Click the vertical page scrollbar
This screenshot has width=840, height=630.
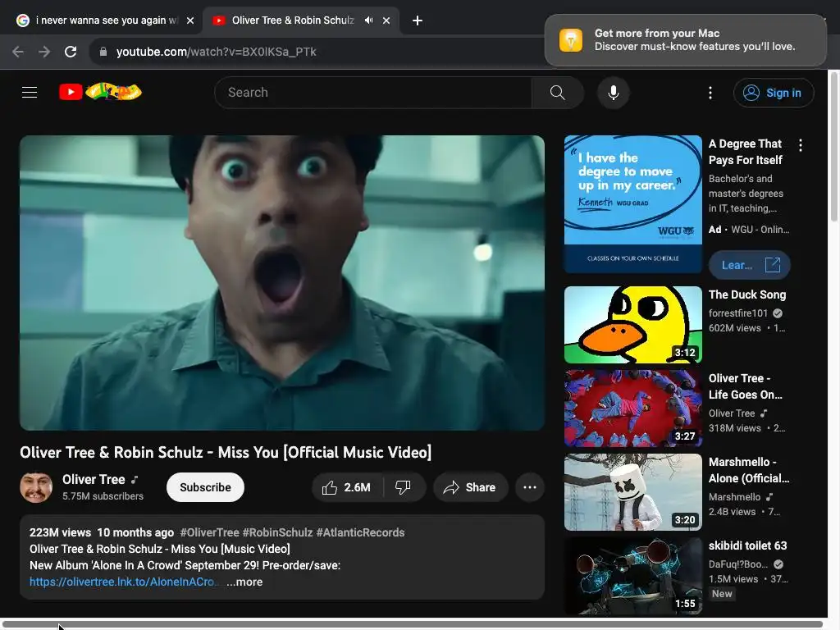pyautogui.click(x=833, y=146)
